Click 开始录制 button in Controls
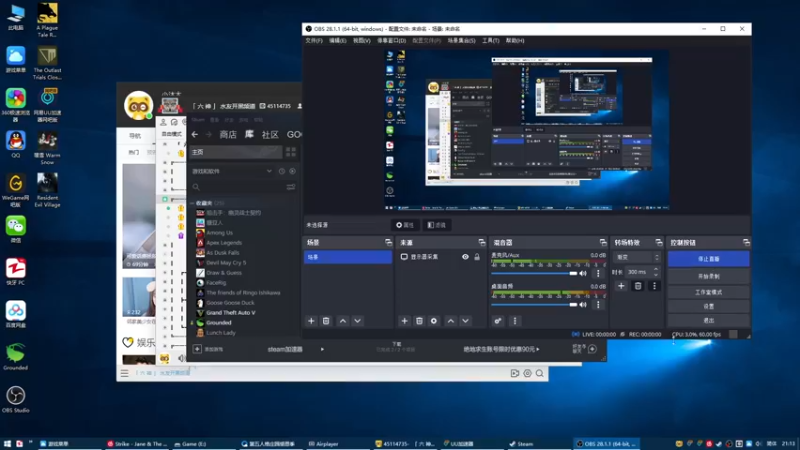This screenshot has height=450, width=800. 708,276
